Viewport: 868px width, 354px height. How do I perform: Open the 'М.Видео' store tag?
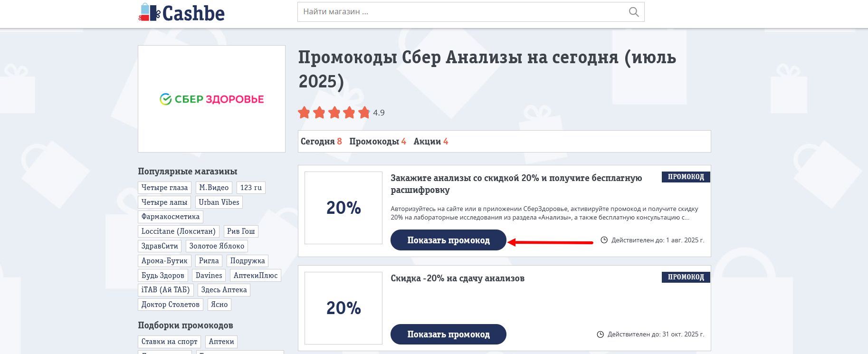[x=214, y=188]
